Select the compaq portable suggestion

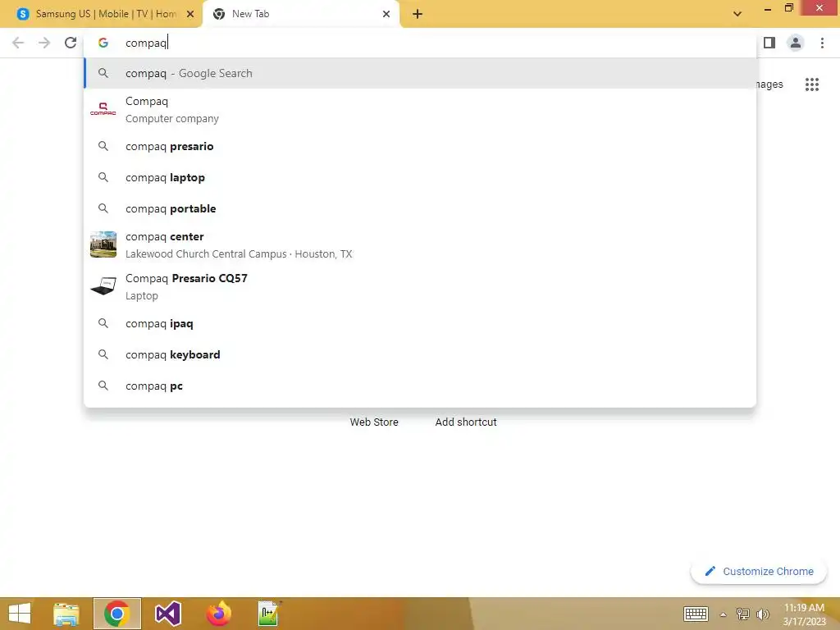click(420, 208)
